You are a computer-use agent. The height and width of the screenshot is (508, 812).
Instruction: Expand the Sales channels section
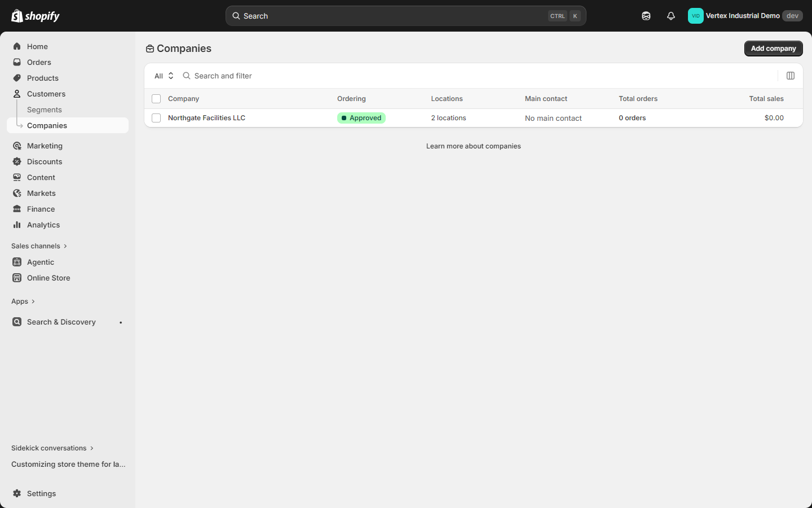coord(39,246)
